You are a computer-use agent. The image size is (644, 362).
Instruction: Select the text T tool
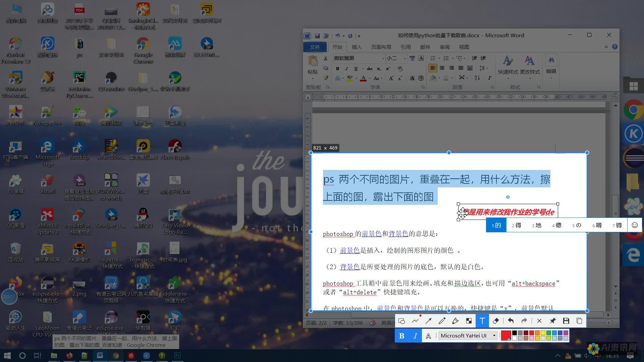[x=482, y=321]
